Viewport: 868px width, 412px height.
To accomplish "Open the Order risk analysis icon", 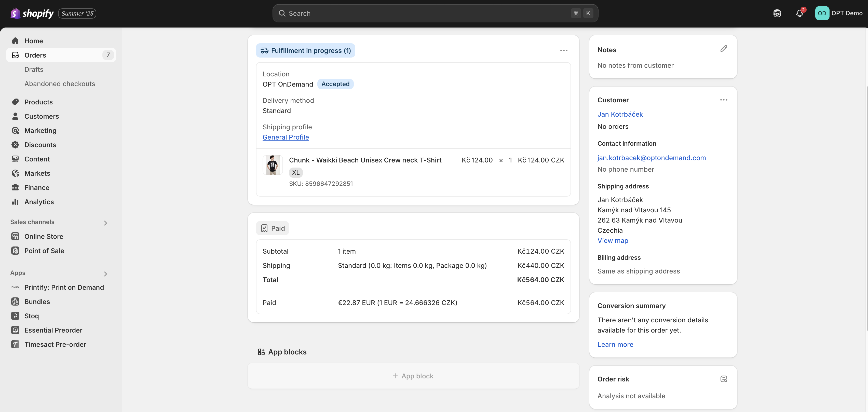I will [x=723, y=379].
